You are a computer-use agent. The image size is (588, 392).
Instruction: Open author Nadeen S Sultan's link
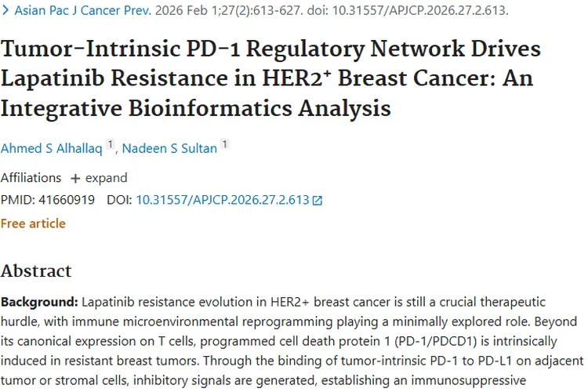click(x=169, y=148)
